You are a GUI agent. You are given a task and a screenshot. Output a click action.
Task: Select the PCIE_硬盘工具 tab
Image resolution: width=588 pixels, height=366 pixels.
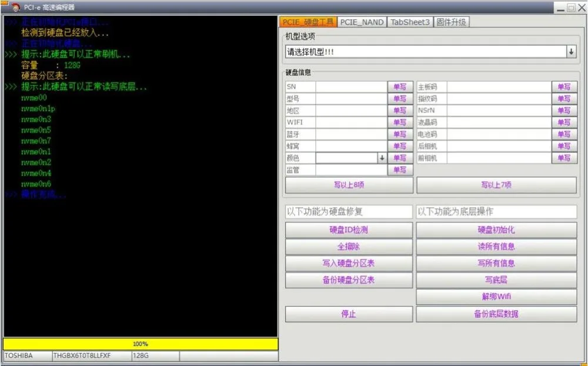pos(308,22)
